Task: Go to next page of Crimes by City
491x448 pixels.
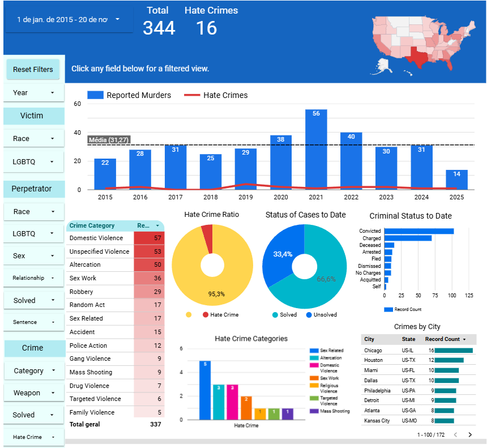Action: click(x=469, y=434)
